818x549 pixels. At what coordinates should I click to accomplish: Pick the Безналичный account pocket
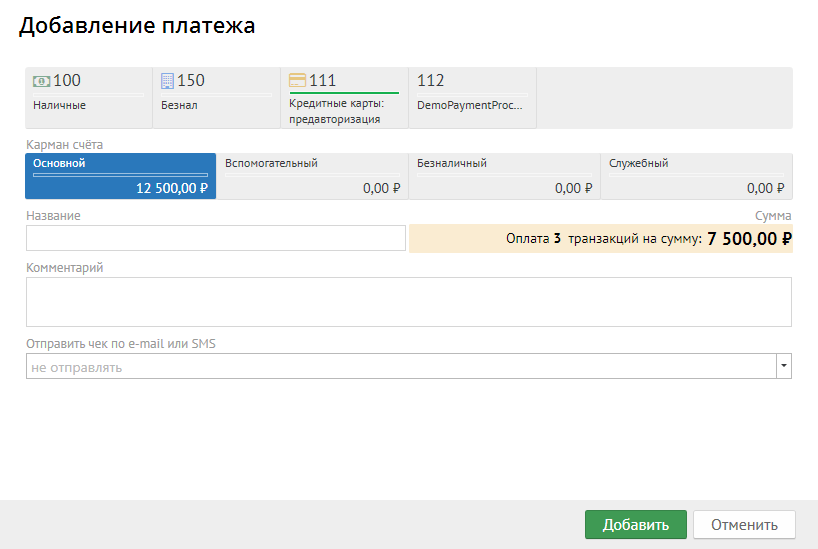[504, 176]
